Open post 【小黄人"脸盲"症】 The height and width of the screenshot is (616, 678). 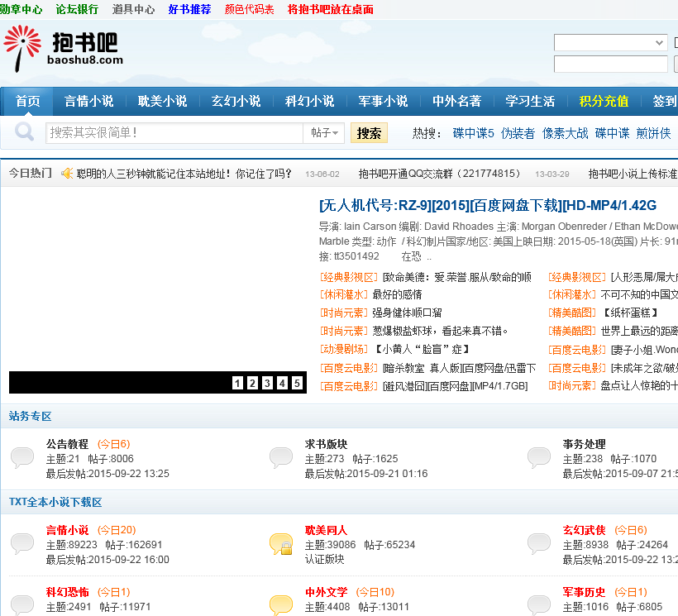(421, 349)
